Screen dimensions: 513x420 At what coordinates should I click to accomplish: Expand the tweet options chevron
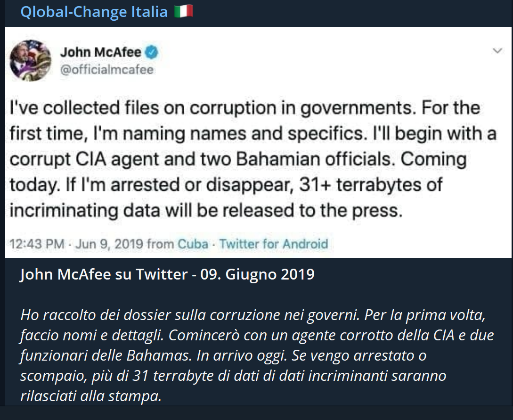[497, 51]
